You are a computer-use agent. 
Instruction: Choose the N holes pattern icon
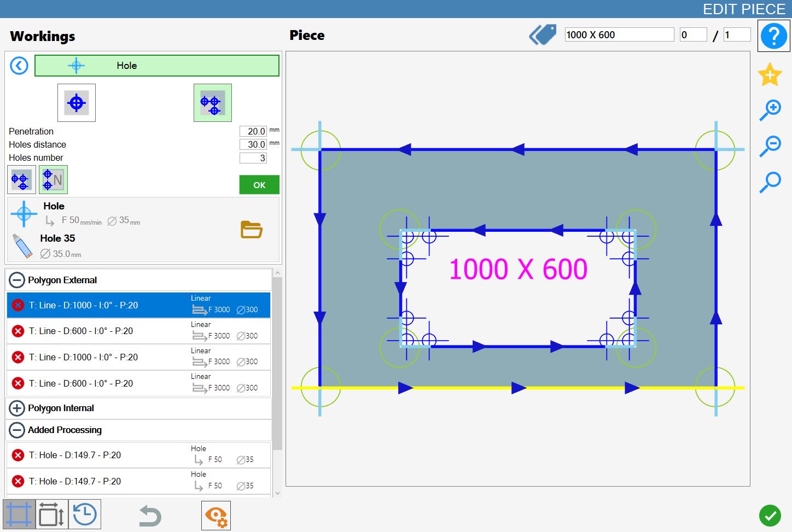tap(53, 180)
